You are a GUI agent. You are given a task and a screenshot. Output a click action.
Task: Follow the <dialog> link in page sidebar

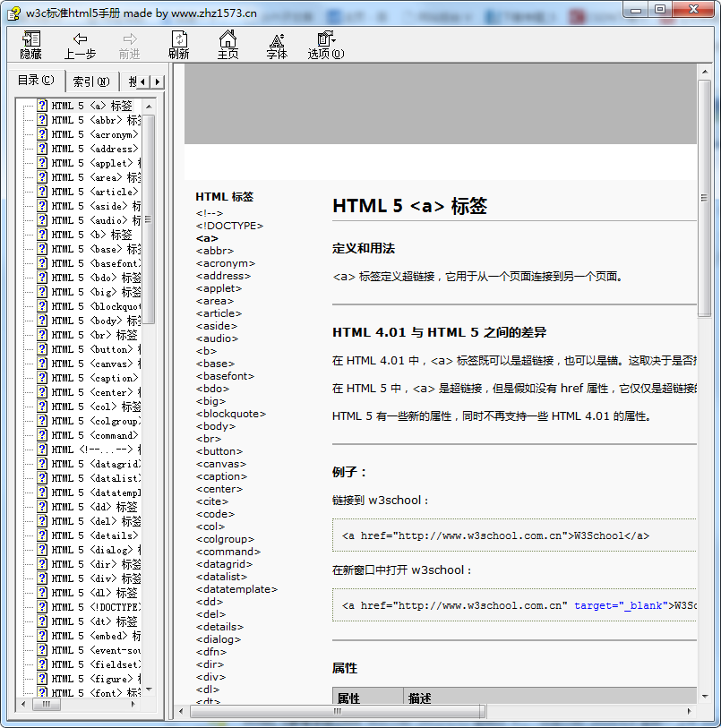click(x=219, y=639)
